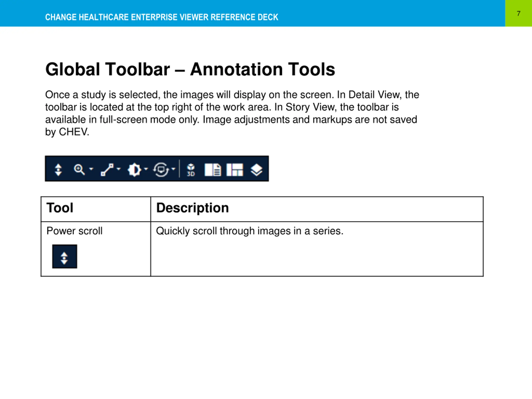Expand the Zoom tool dropdown arrow

click(91, 169)
